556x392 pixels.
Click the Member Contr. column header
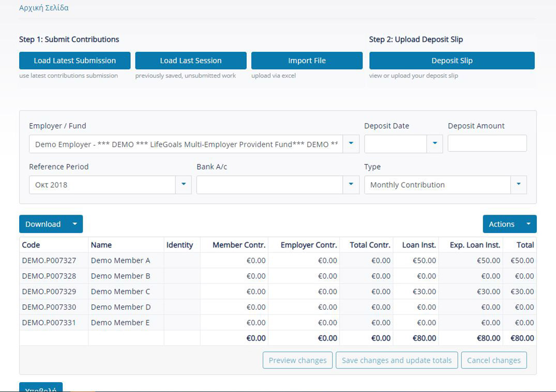[234, 245]
